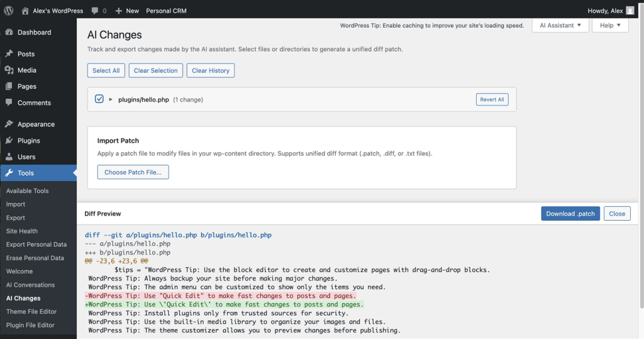This screenshot has width=644, height=339.
Task: Close the Diff Preview panel
Action: [x=617, y=213]
